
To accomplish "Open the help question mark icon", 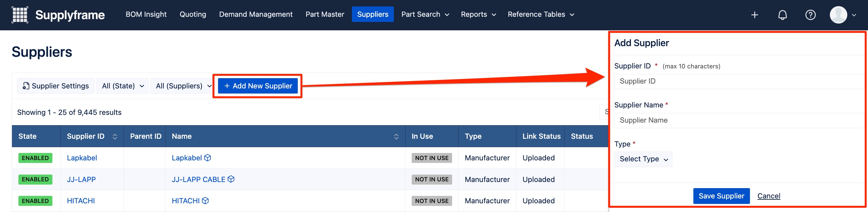I will 810,15.
